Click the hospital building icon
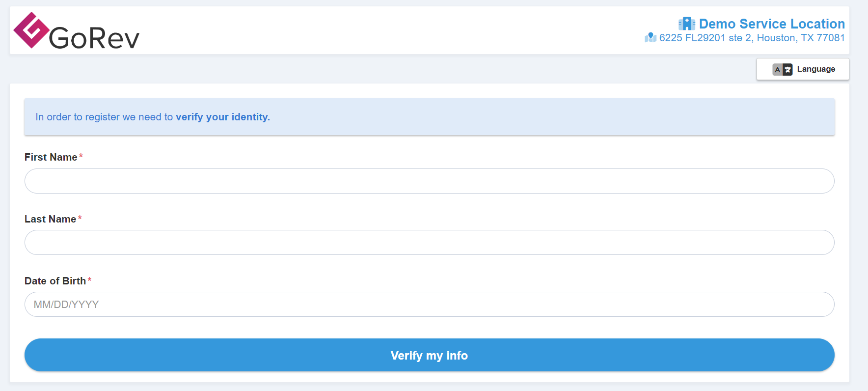The image size is (868, 391). (x=686, y=24)
